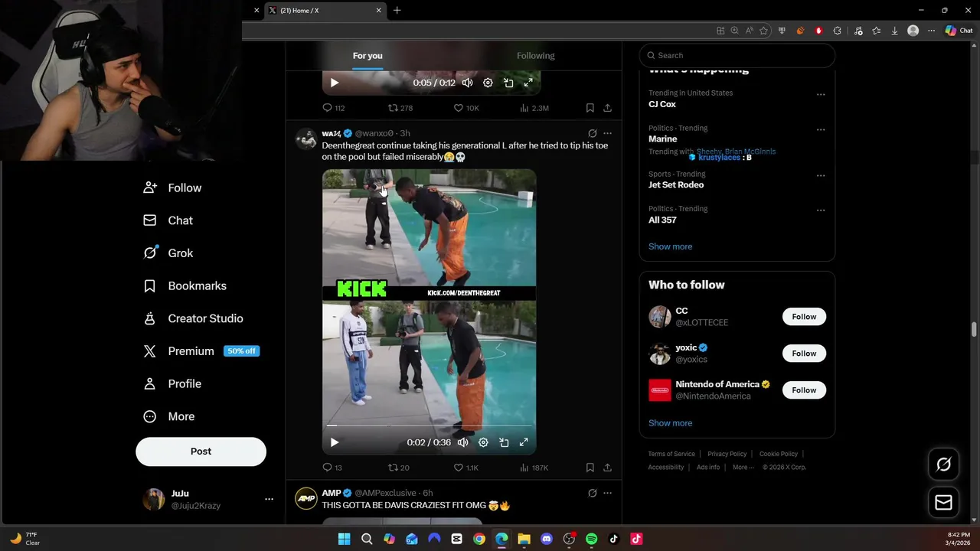Screen dimensions: 980x551
Task: Open Bookmarks in the sidebar
Action: pyautogui.click(x=185, y=285)
